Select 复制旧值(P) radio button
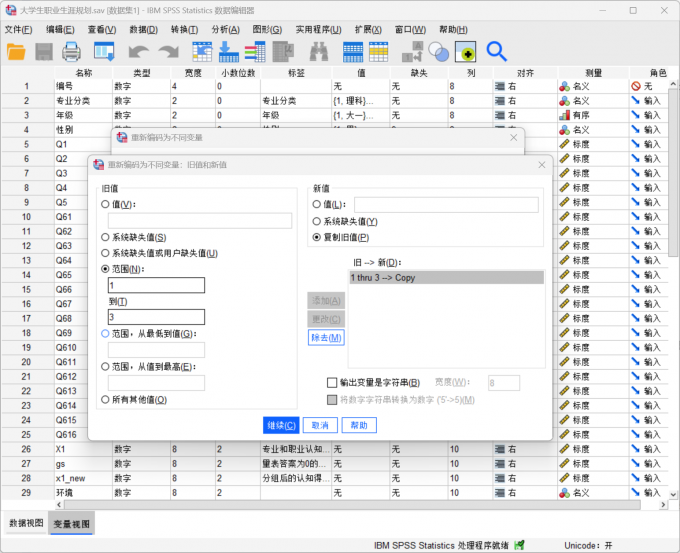The height and width of the screenshot is (553, 680). click(x=317, y=237)
